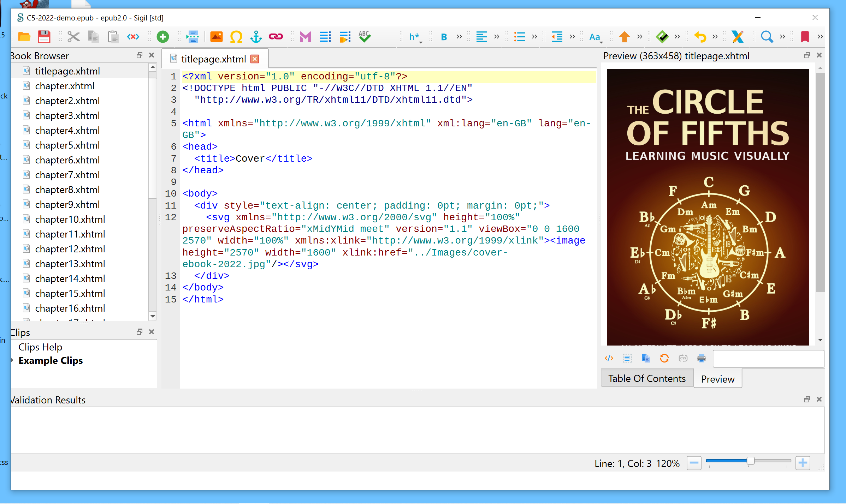The image size is (846, 504).
Task: Toggle bold formatting in the toolbar
Action: (444, 37)
